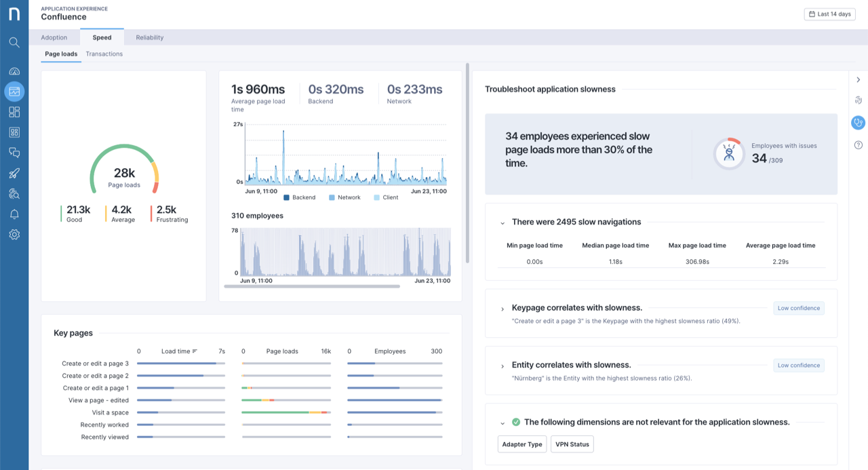Collapse the right panel with the arrow

[x=859, y=80]
